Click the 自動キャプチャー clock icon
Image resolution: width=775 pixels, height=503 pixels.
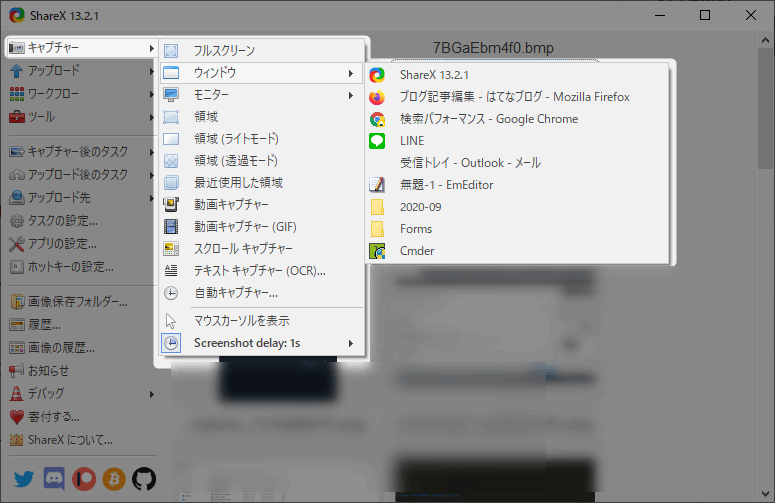coord(171,293)
